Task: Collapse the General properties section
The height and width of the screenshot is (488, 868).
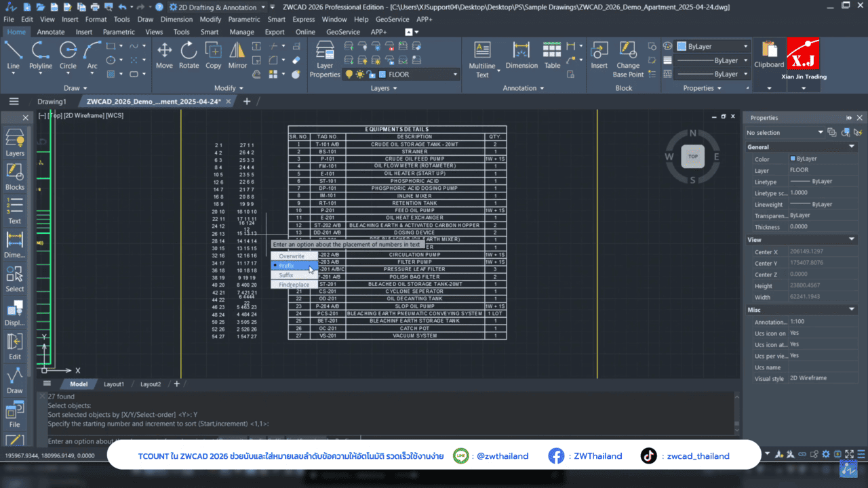Action: [x=852, y=146]
